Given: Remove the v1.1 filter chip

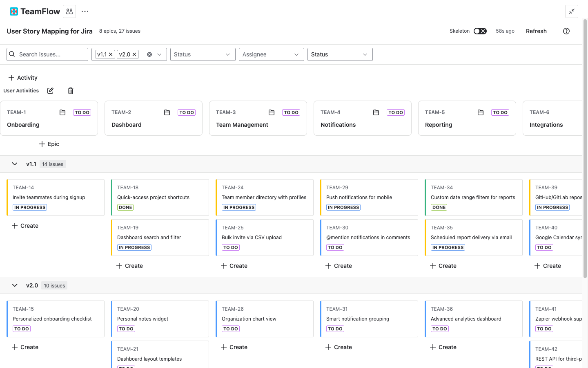Looking at the screenshot, I should coord(111,54).
